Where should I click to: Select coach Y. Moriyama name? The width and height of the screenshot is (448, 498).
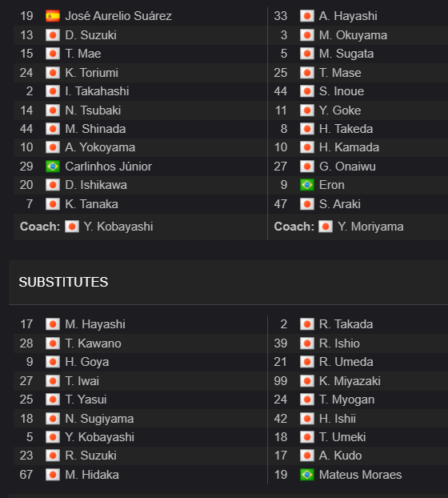pyautogui.click(x=370, y=227)
